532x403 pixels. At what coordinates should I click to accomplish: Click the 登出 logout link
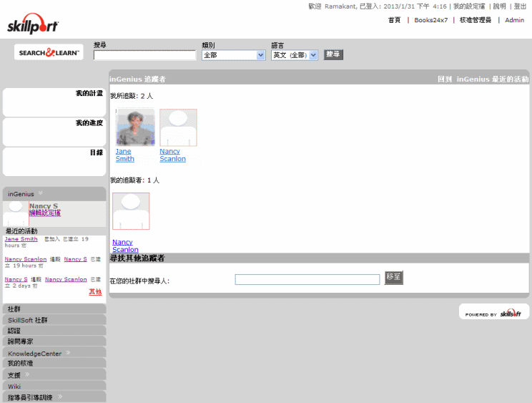point(520,6)
